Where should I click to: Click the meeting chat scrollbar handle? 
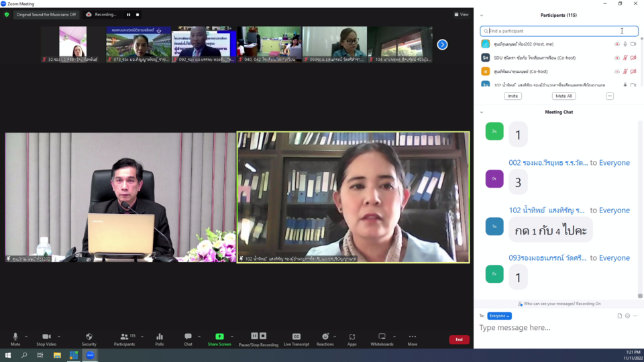(x=640, y=296)
